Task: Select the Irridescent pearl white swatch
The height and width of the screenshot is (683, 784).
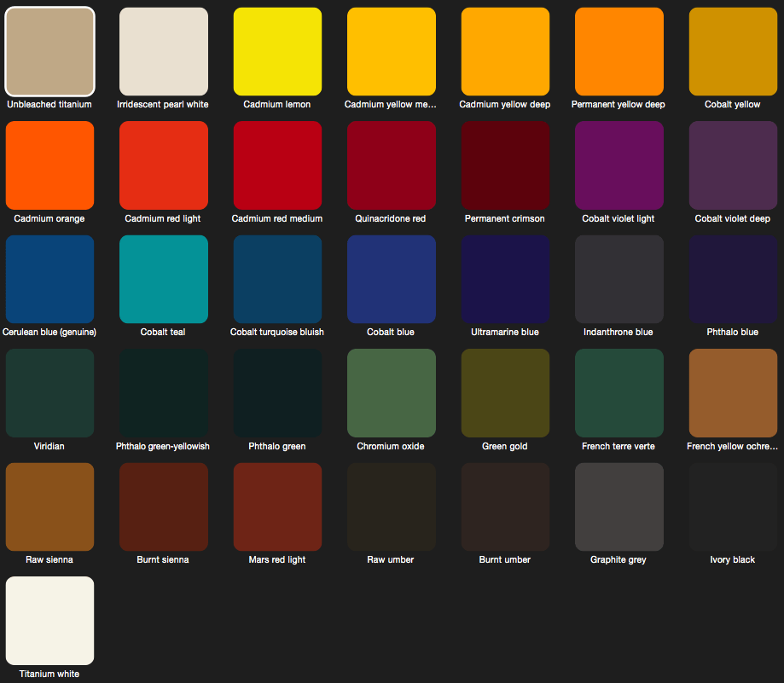Action: pos(164,51)
